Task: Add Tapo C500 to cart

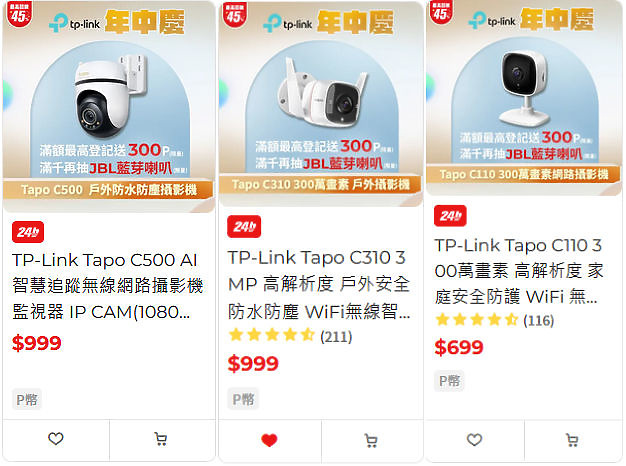Action: point(161,439)
